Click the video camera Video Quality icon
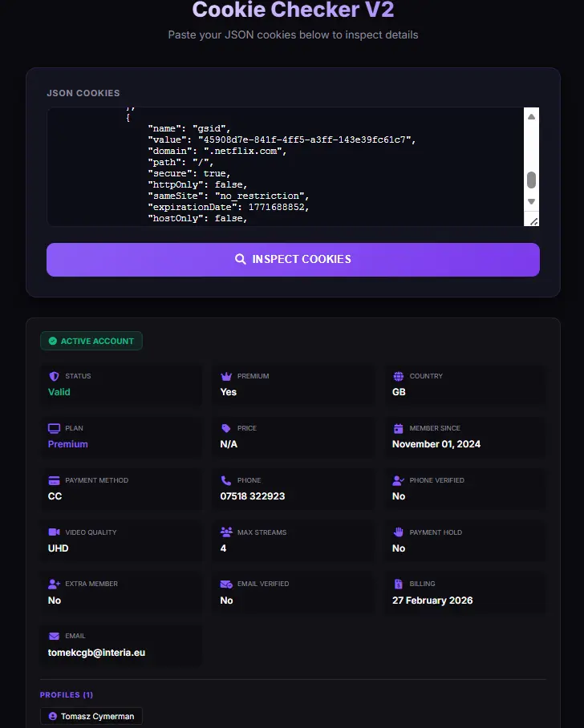Image resolution: width=584 pixels, height=728 pixels. [54, 532]
